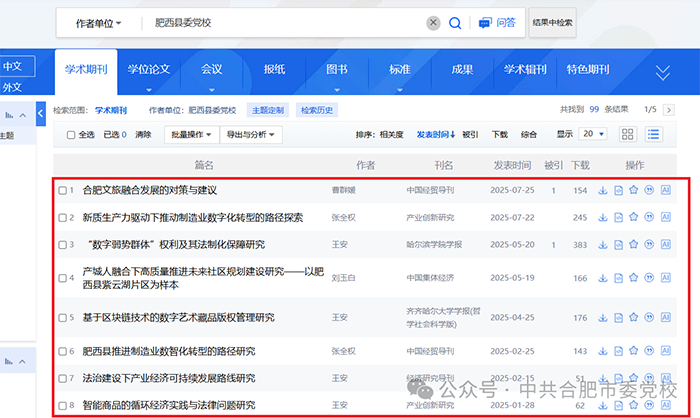Viewport: 700px width, 418px height.
Task: Download icon for 基于区块链技术 row
Action: tap(603, 318)
